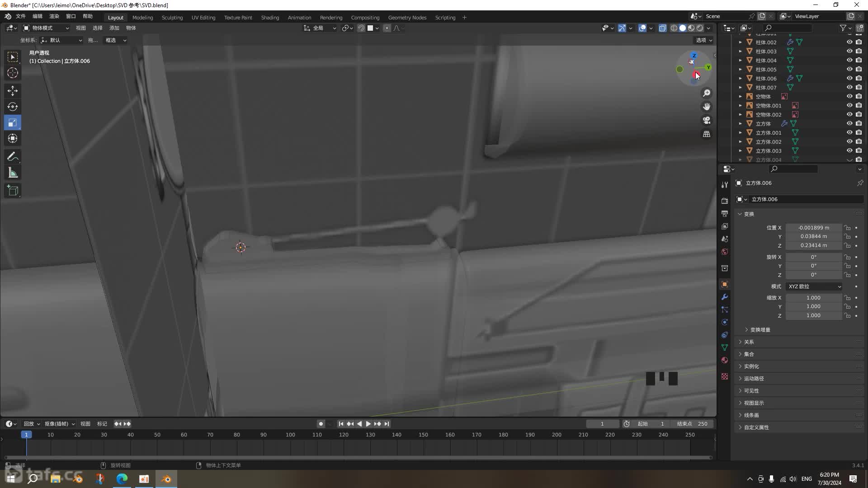Viewport: 868px width, 488px height.
Task: Select the Add Cube tool
Action: pyautogui.click(x=13, y=191)
